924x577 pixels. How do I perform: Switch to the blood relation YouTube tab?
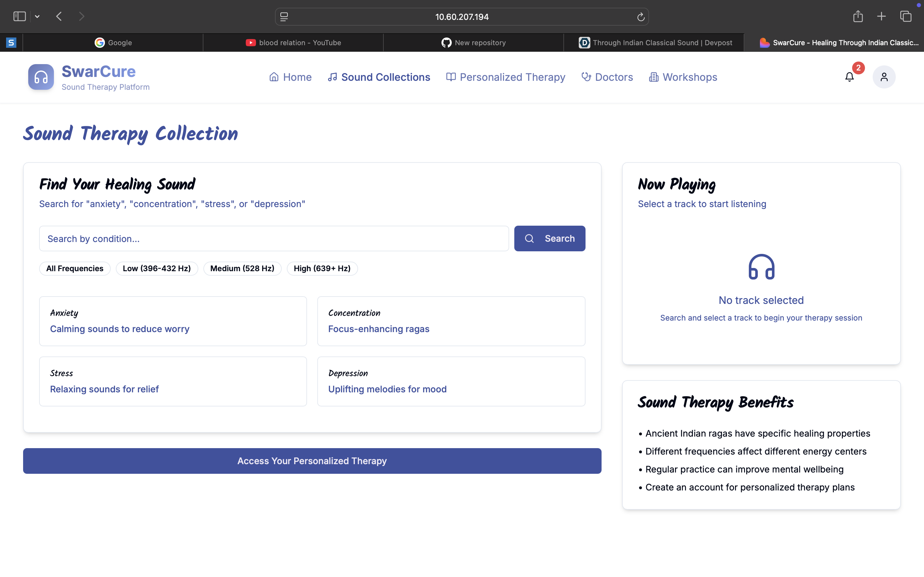click(x=293, y=43)
